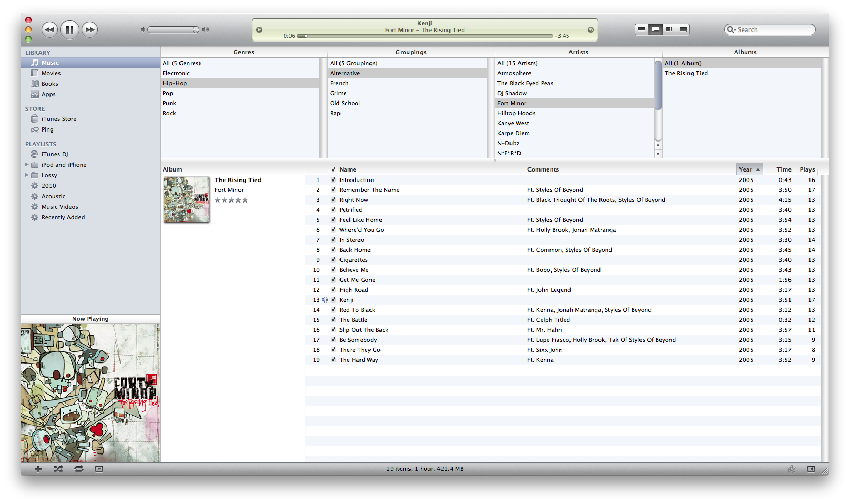Open Music library in the sidebar

tap(91, 63)
